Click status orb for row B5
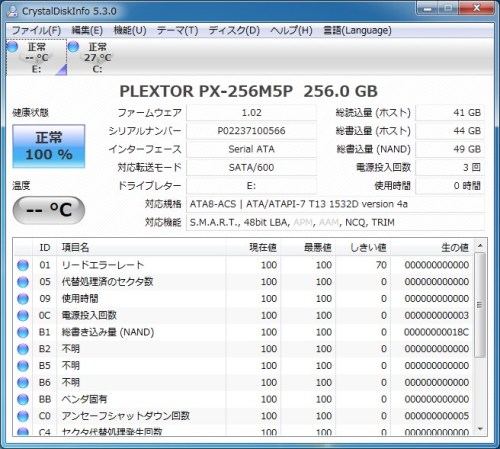 tap(23, 366)
